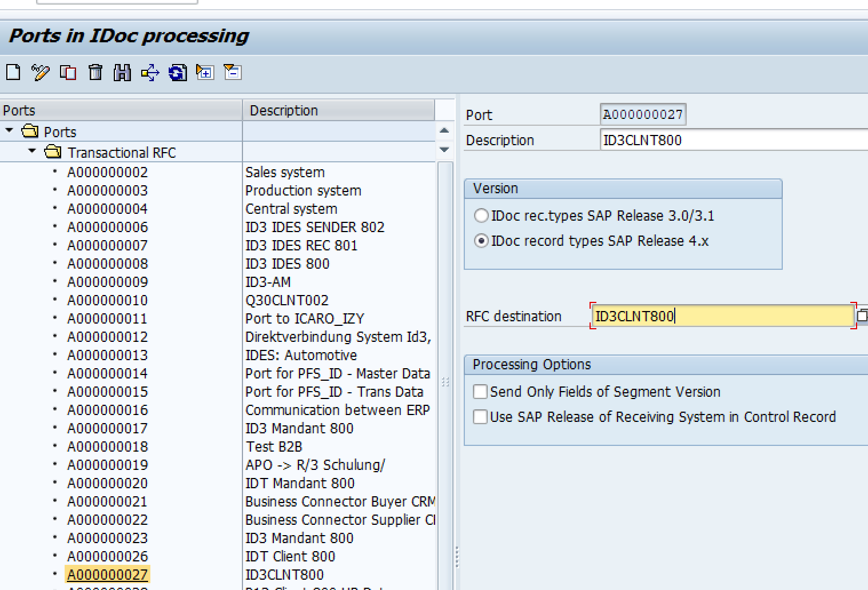Enable Send Only Fields of Segment Version

480,392
